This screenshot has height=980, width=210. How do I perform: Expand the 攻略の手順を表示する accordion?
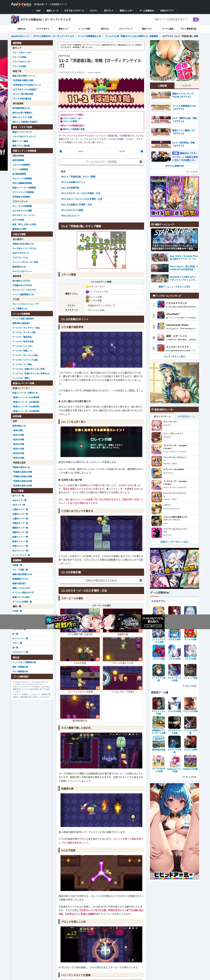101,580
